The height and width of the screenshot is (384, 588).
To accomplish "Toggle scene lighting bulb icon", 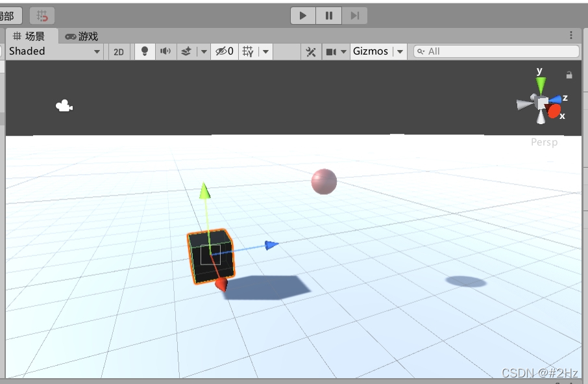I will [144, 51].
